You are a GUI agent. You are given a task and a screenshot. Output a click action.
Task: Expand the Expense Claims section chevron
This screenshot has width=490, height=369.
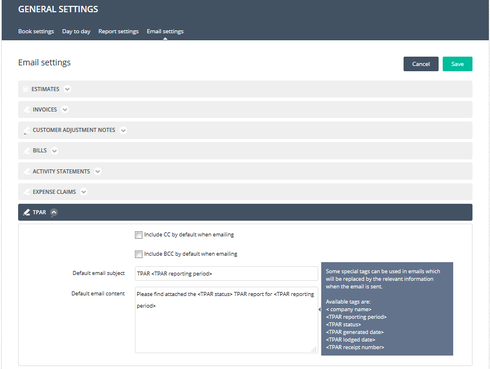84,192
